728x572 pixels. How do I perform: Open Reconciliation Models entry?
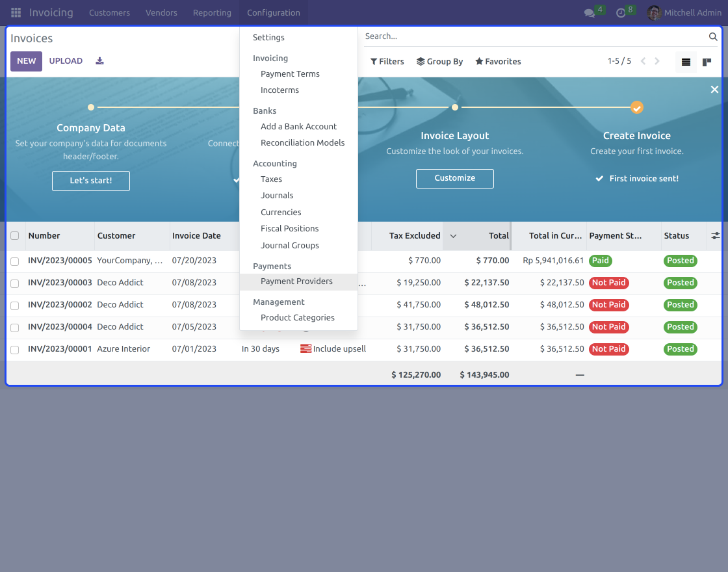[x=302, y=142]
